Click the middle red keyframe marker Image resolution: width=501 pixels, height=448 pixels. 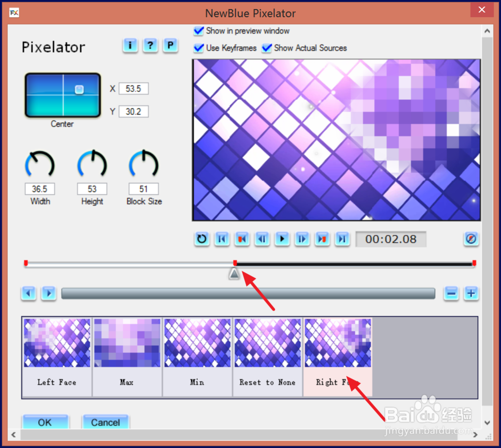click(x=235, y=263)
